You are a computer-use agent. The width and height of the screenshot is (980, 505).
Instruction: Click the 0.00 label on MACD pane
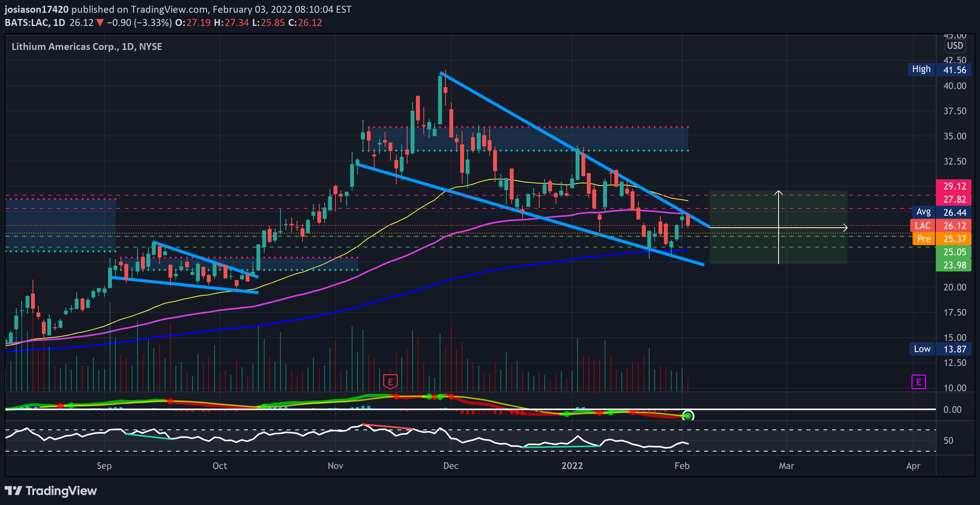tap(952, 409)
